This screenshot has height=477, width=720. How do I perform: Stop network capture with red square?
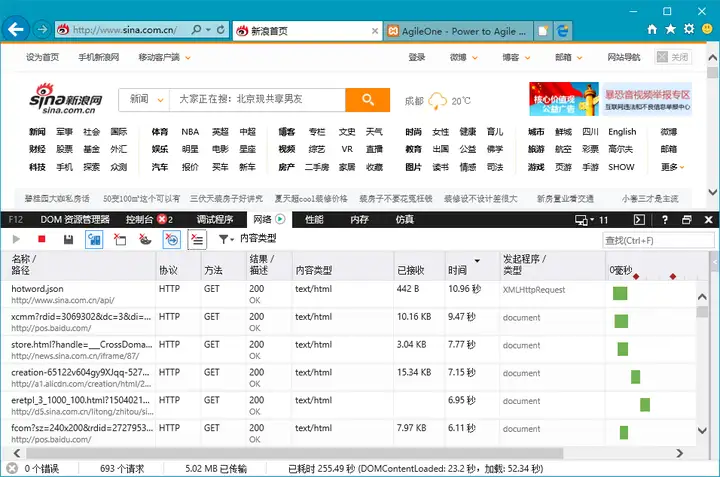point(42,239)
